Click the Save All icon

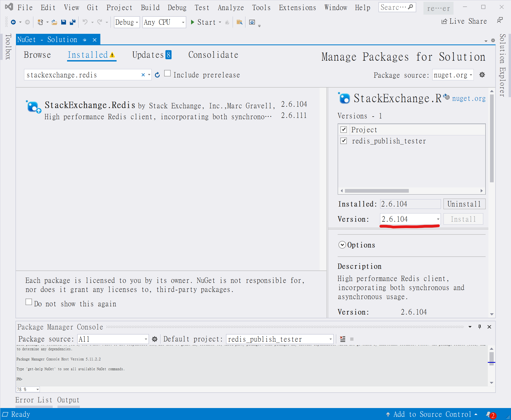coord(72,22)
